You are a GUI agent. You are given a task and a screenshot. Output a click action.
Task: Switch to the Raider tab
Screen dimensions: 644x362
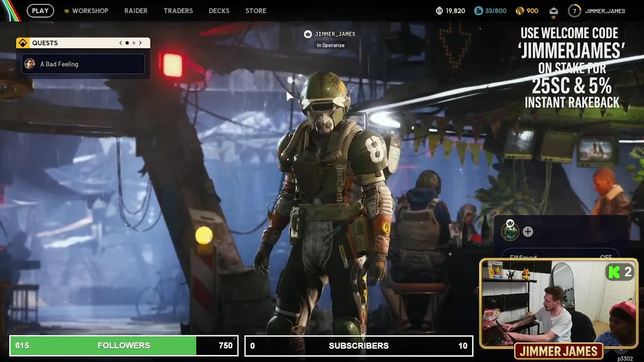(x=136, y=11)
